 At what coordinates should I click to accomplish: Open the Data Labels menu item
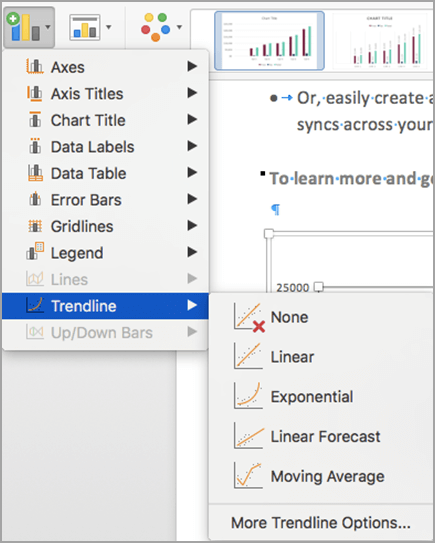105,146
